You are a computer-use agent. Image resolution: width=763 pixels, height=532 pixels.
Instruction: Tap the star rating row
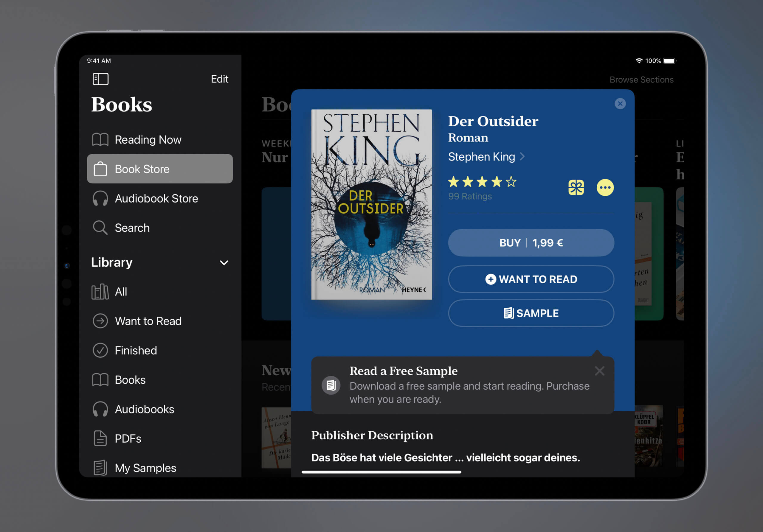[482, 182]
